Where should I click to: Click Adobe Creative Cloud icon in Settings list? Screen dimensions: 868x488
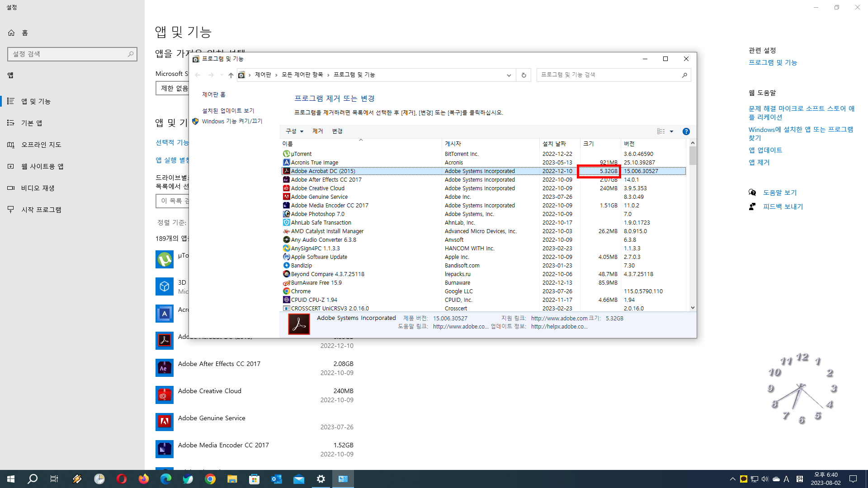[x=165, y=395]
